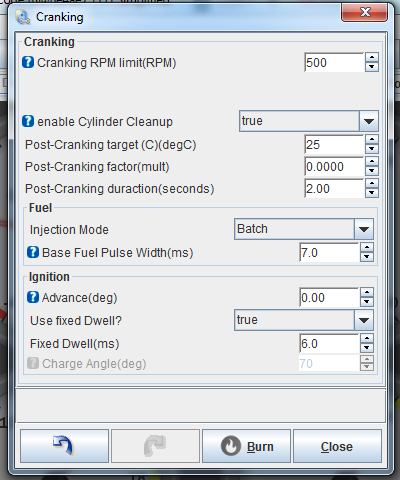The image size is (400, 480).
Task: Increase Fixed Dwell value
Action: [367, 339]
